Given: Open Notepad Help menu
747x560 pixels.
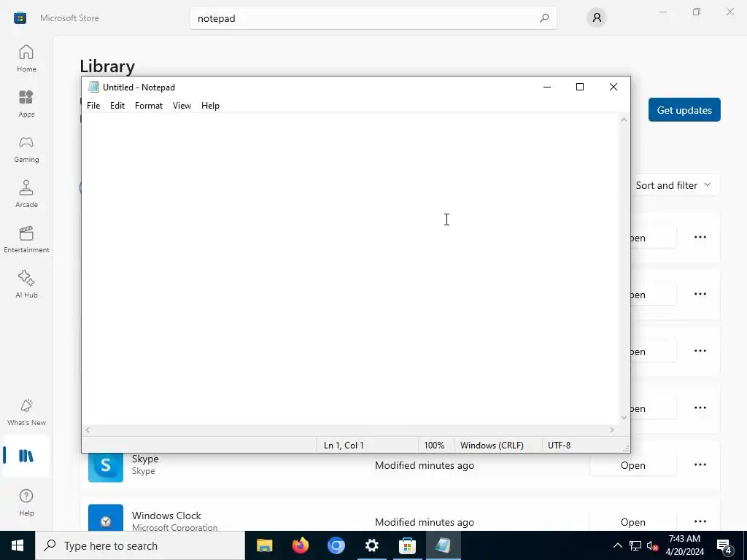Looking at the screenshot, I should pyautogui.click(x=210, y=106).
